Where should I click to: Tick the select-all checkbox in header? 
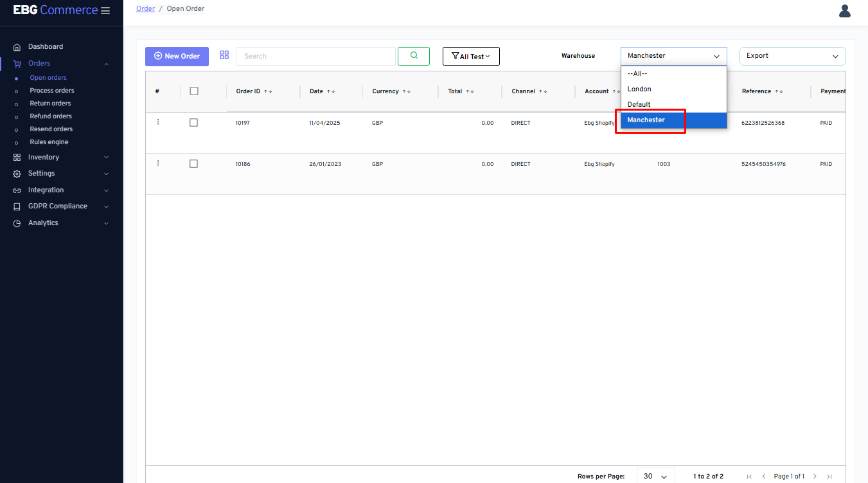click(194, 91)
